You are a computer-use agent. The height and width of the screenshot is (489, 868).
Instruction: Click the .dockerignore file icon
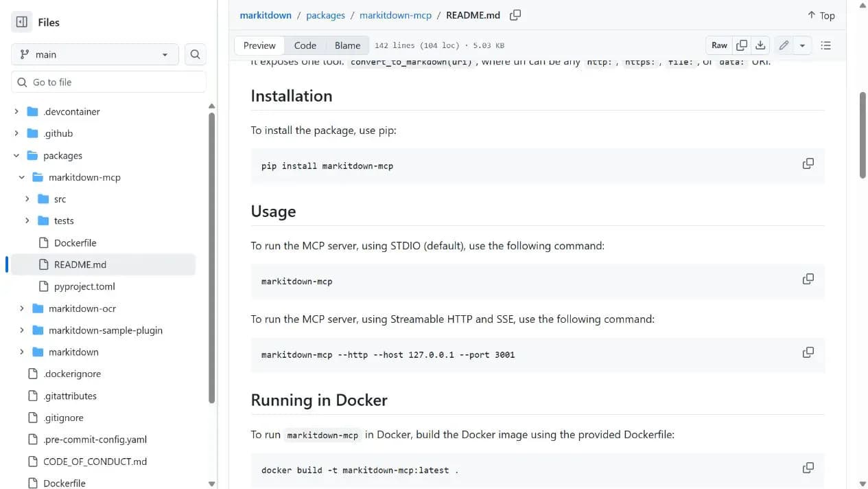[x=32, y=374]
